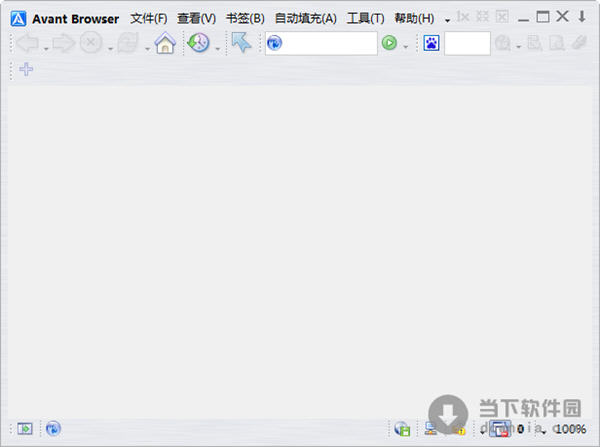Click the Baidu paw search engine icon
The image size is (600, 447).
[x=431, y=43]
